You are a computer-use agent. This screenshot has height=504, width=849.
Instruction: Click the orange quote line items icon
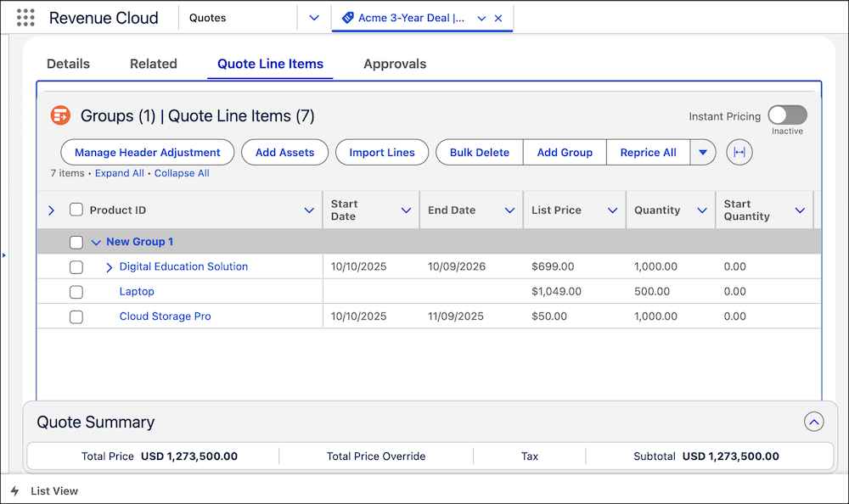tap(60, 115)
